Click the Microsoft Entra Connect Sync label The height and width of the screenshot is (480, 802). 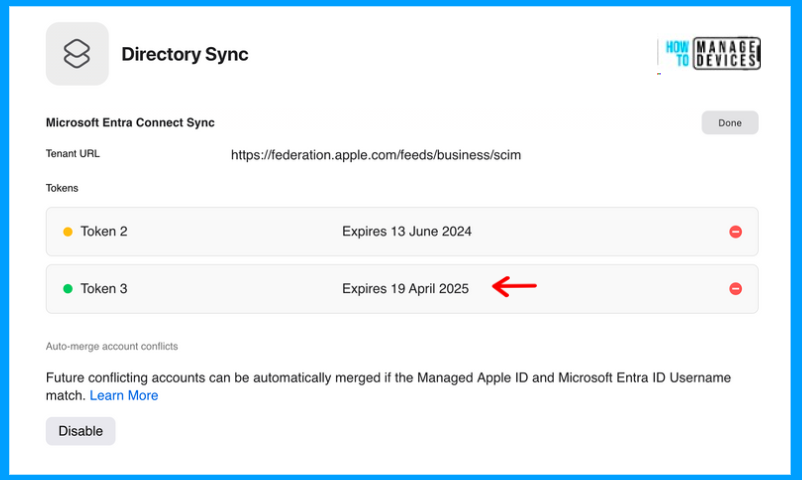(130, 122)
